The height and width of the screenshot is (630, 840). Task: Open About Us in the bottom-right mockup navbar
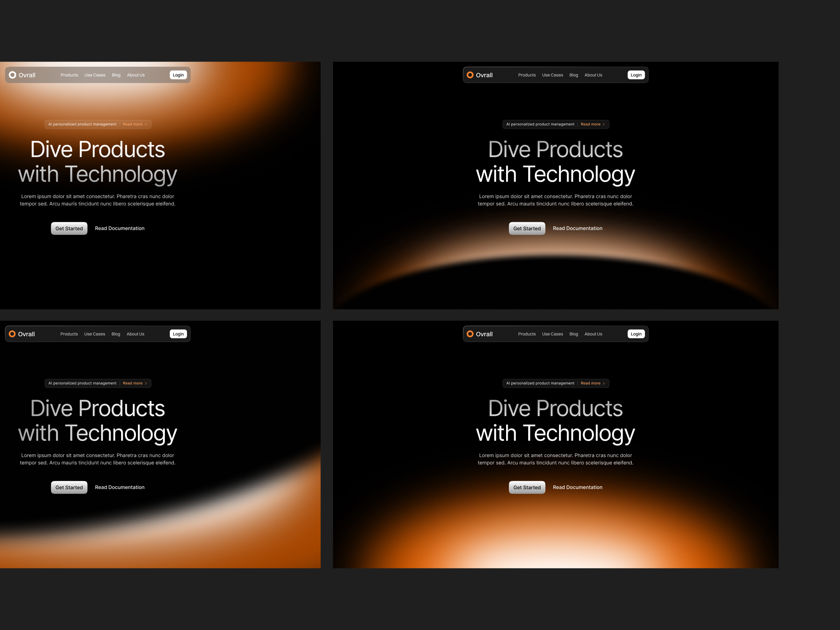point(593,334)
